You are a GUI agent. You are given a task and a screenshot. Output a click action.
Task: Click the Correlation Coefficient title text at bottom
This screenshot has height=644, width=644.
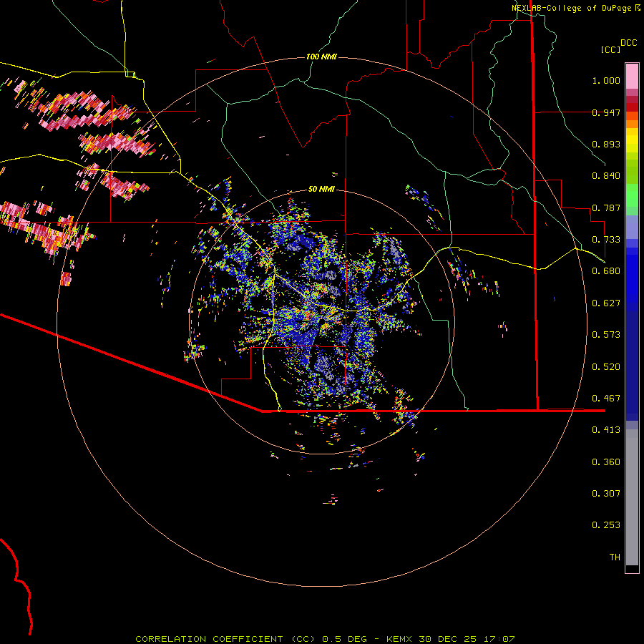(225, 639)
